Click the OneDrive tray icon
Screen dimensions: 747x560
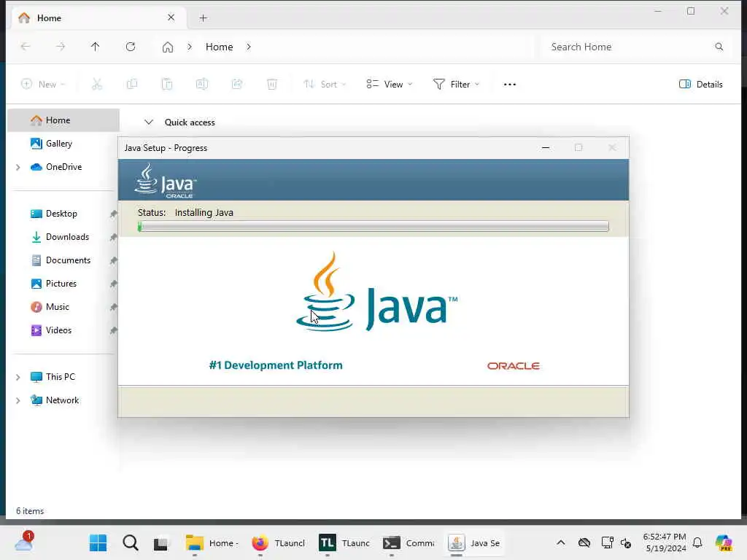coord(584,542)
